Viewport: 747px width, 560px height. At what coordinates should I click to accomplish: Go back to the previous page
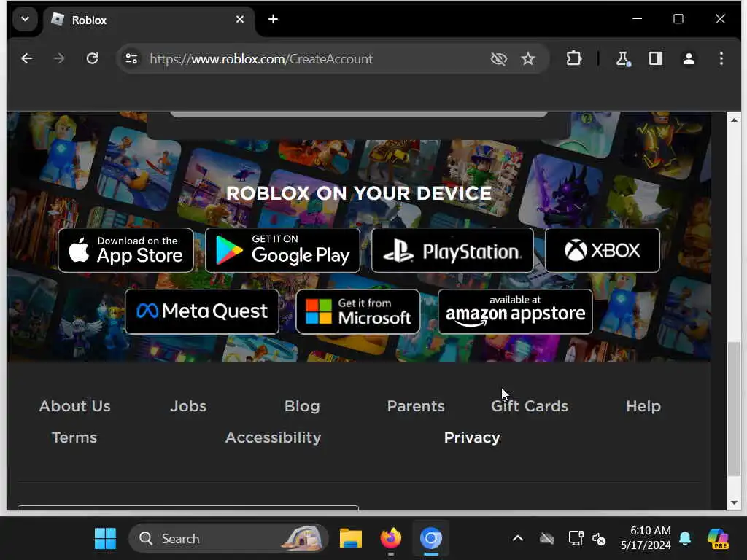pos(27,58)
